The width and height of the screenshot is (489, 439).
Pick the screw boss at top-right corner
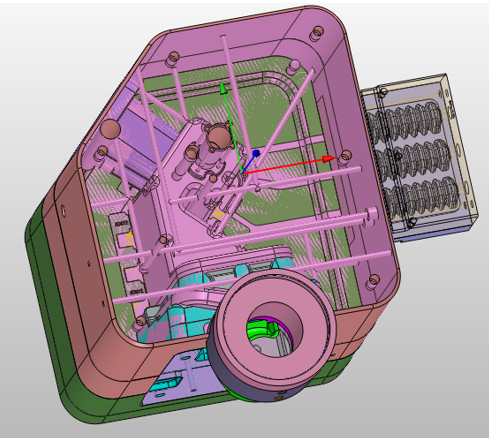click(317, 32)
